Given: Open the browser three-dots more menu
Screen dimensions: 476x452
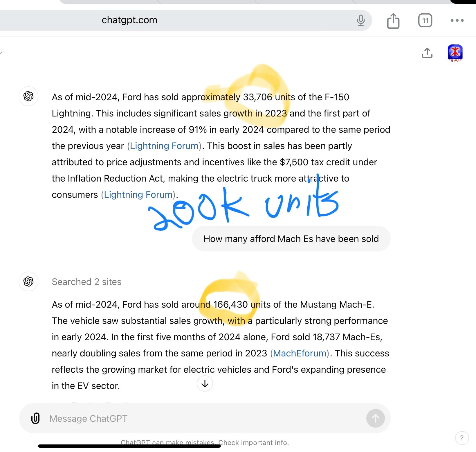Looking at the screenshot, I should 457,20.
